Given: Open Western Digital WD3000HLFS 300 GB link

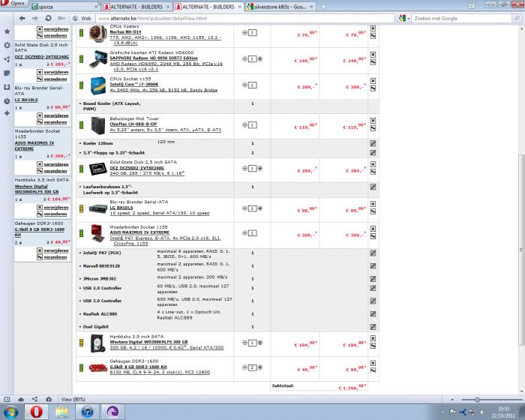Looking at the screenshot, I should click(148, 342).
